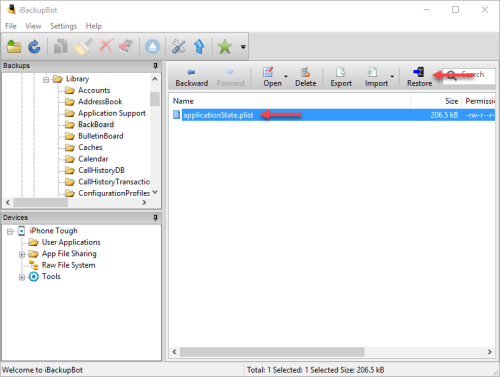
Task: Delete the selected file
Action: point(305,77)
